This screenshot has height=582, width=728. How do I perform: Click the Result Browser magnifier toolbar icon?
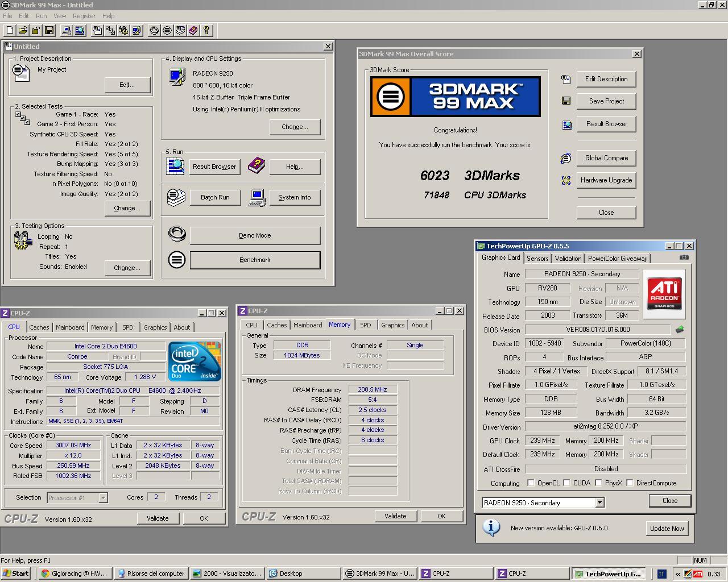[x=80, y=30]
